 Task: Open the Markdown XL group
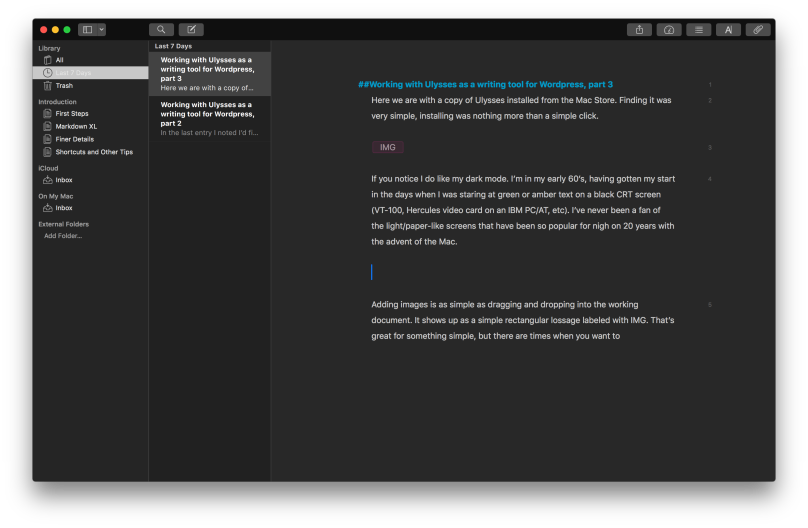pos(91,126)
